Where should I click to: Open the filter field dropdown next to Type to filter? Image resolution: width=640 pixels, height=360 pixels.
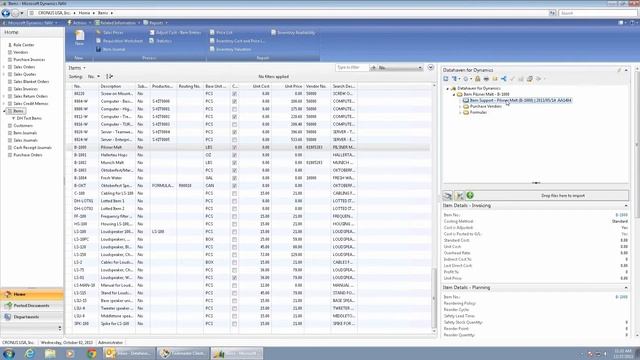(x=400, y=68)
